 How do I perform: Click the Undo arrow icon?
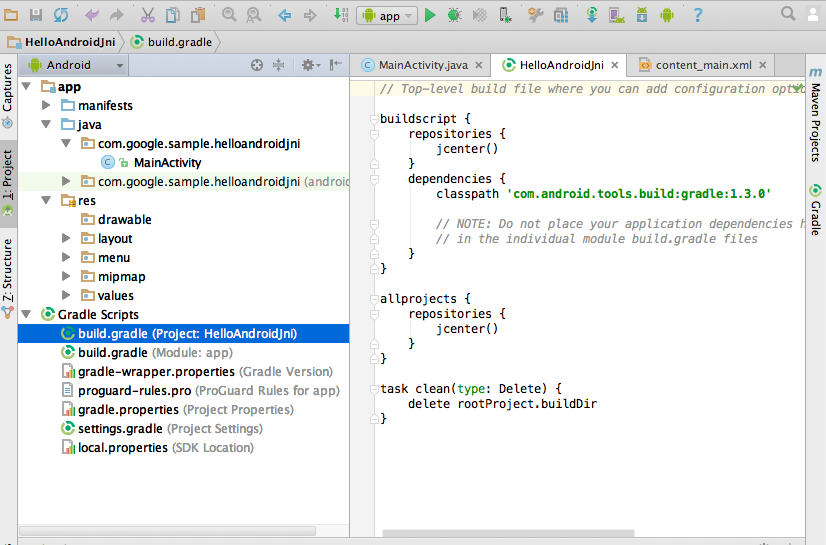click(92, 15)
